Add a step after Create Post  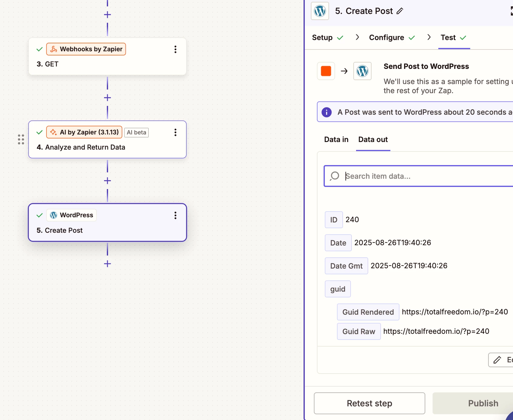click(107, 264)
